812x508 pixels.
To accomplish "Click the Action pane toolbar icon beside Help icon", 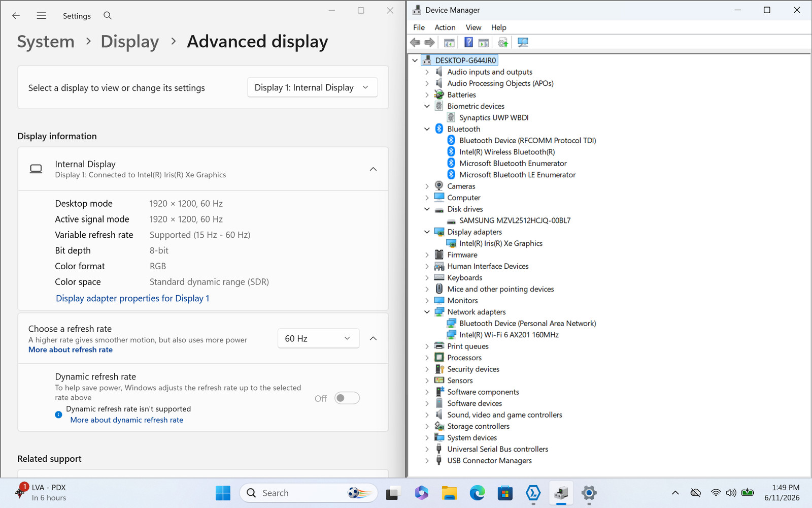I will (484, 43).
